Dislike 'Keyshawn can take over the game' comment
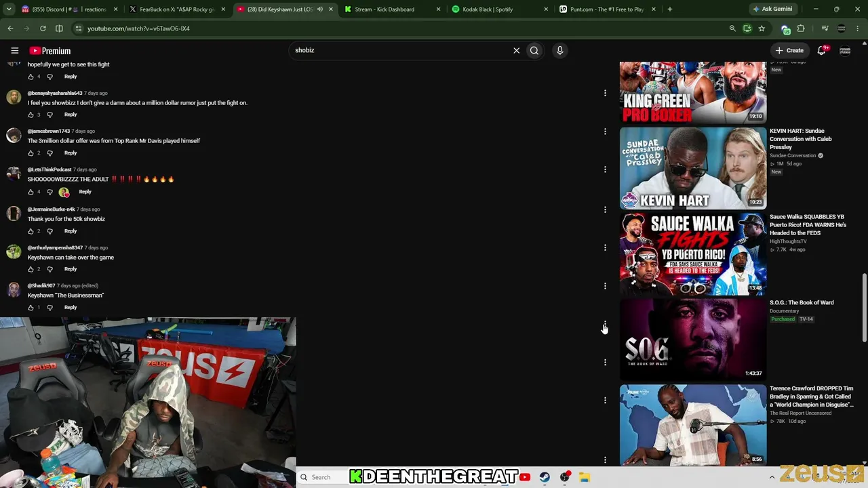The width and height of the screenshot is (868, 488). tap(50, 269)
